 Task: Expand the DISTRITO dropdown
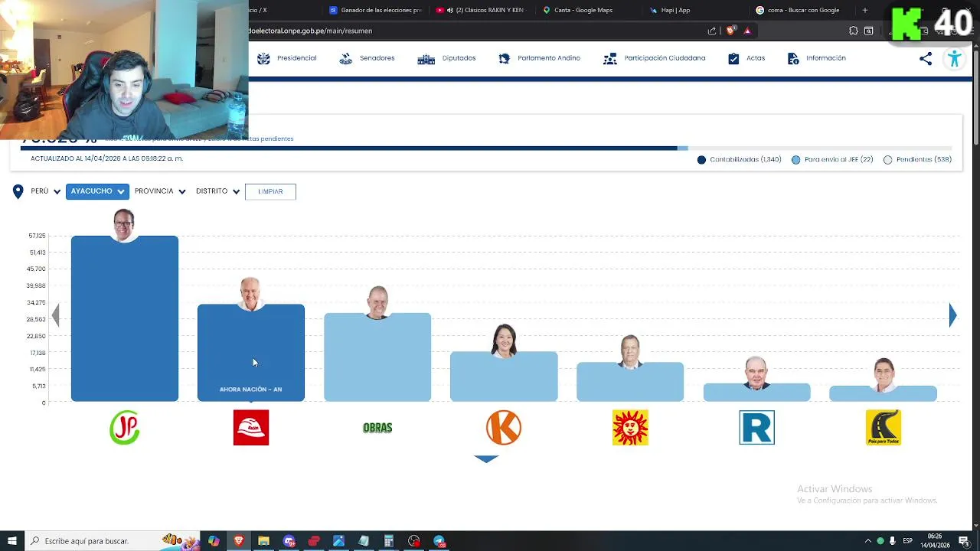click(217, 191)
